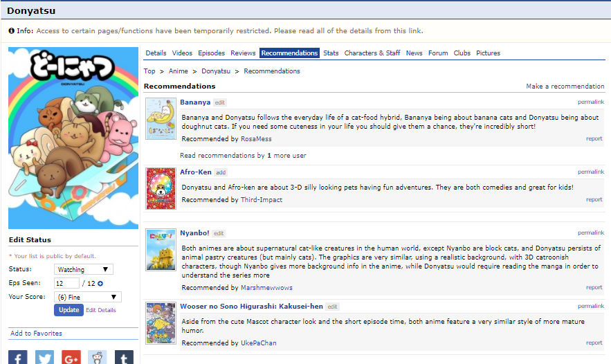Share on Twitter icon
The image size is (611, 364).
tap(44, 357)
